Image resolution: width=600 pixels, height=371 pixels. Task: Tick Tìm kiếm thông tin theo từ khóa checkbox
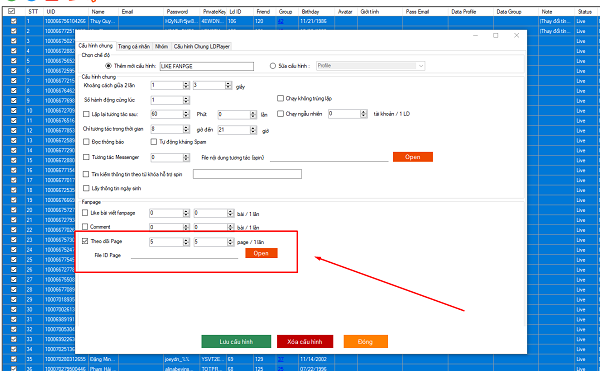click(86, 174)
